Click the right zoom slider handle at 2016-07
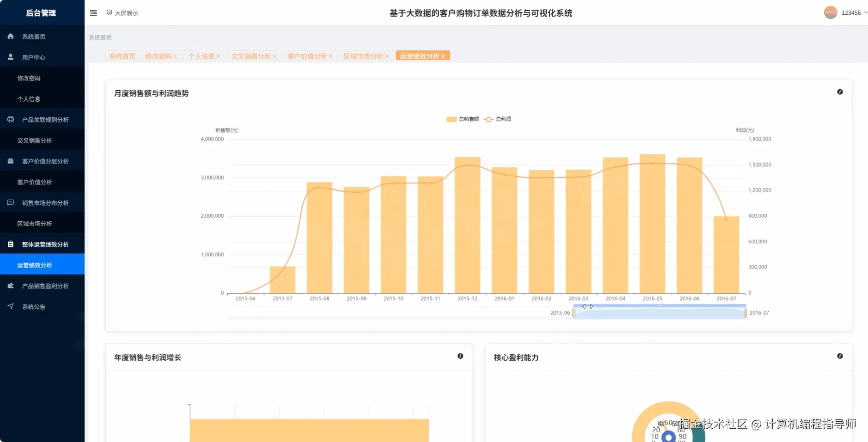 (x=746, y=313)
